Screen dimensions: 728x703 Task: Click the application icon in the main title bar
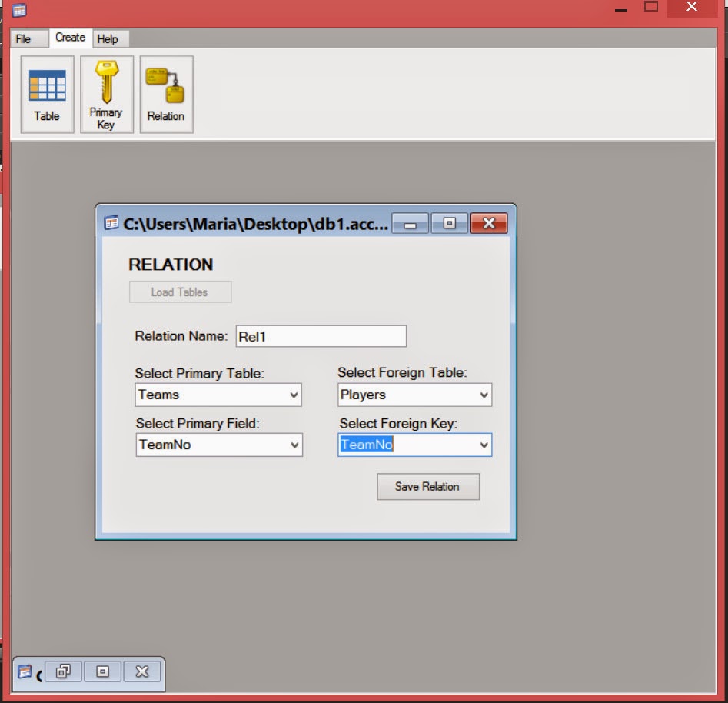pos(17,11)
